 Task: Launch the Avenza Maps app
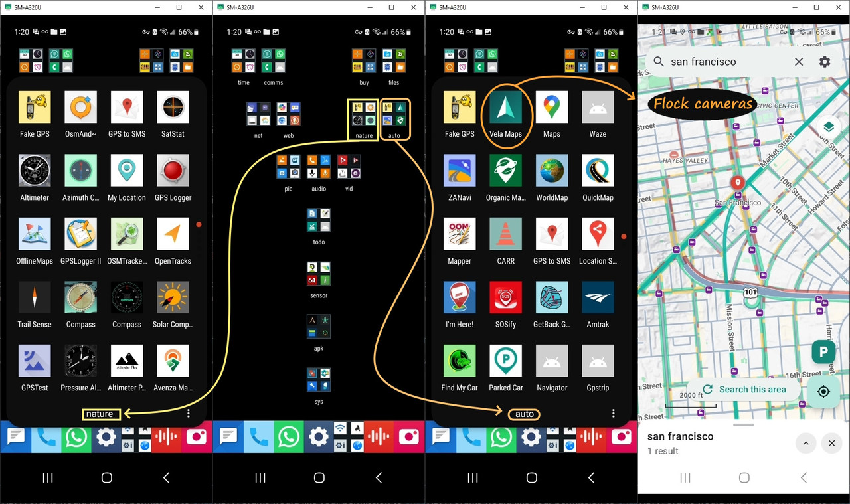coord(173,361)
